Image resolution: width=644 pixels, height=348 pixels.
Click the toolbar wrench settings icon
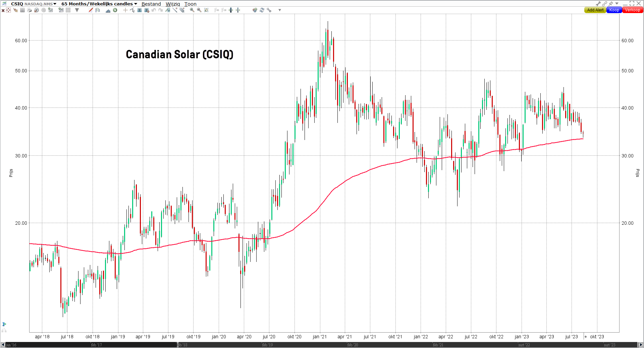[x=269, y=10]
